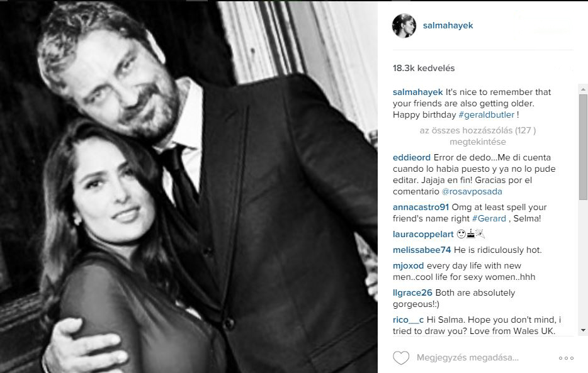Click the black and white post photo
Image resolution: width=588 pixels, height=373 pixels.
tap(189, 187)
